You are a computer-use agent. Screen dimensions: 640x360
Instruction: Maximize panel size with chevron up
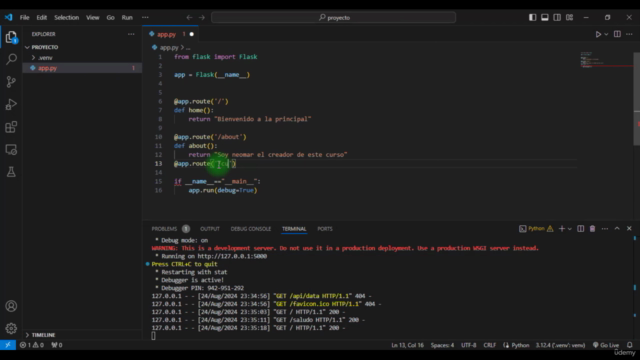pyautogui.click(x=617, y=229)
